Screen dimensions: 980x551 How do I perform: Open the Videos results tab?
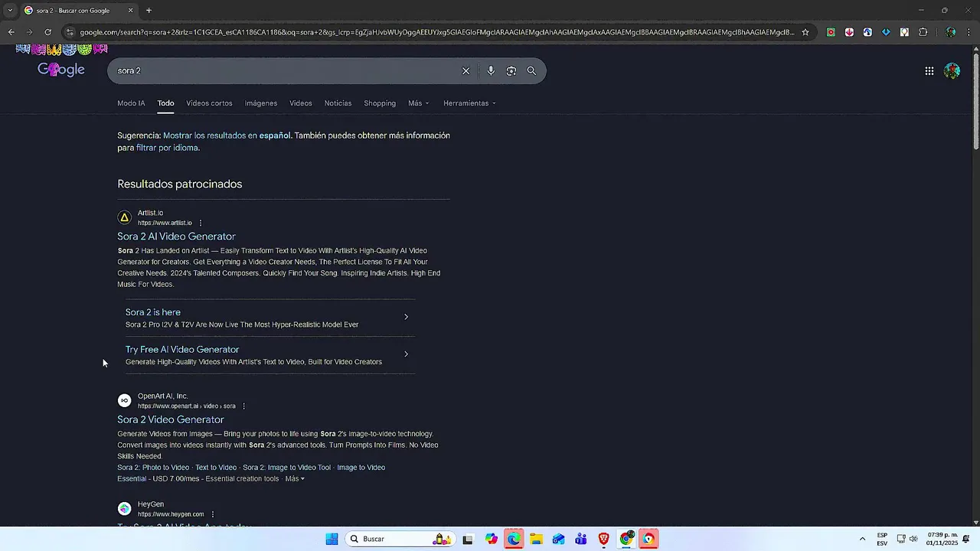tap(301, 103)
